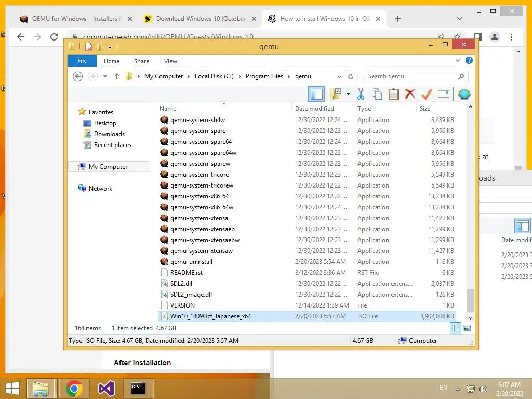Screen dimensions: 532x399
Task: Refresh the qemu folder view
Action: click(351, 76)
